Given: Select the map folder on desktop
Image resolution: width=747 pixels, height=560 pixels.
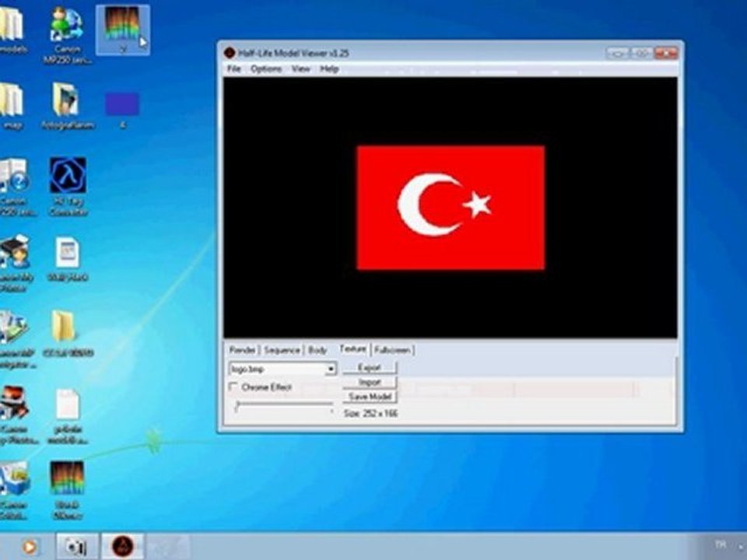Looking at the screenshot, I should [x=12, y=106].
